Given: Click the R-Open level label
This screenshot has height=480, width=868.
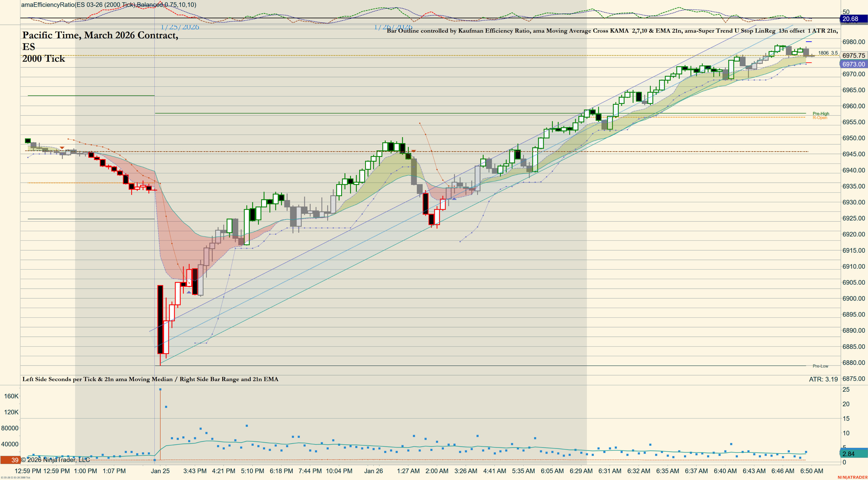Looking at the screenshot, I should 820,118.
